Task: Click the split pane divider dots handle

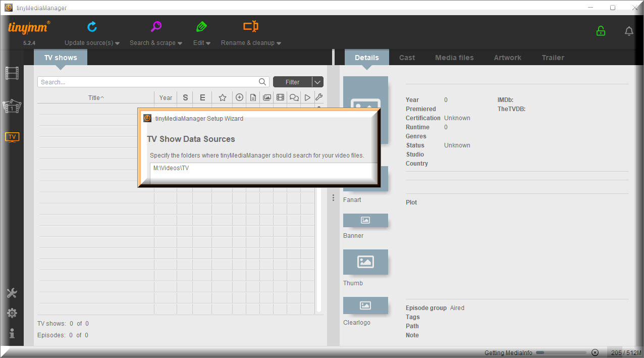Action: pyautogui.click(x=333, y=198)
